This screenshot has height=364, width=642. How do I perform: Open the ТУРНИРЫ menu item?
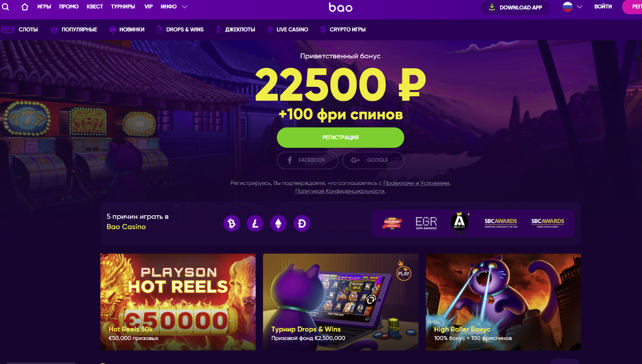[123, 7]
